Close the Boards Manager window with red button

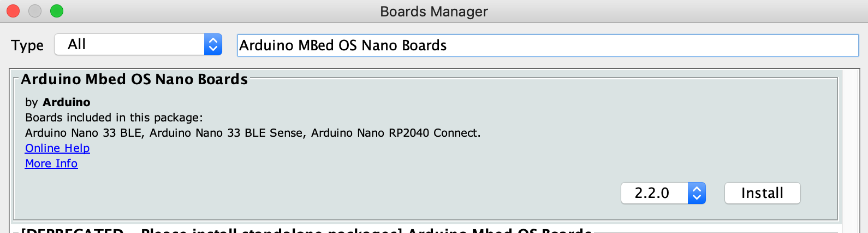(x=13, y=11)
